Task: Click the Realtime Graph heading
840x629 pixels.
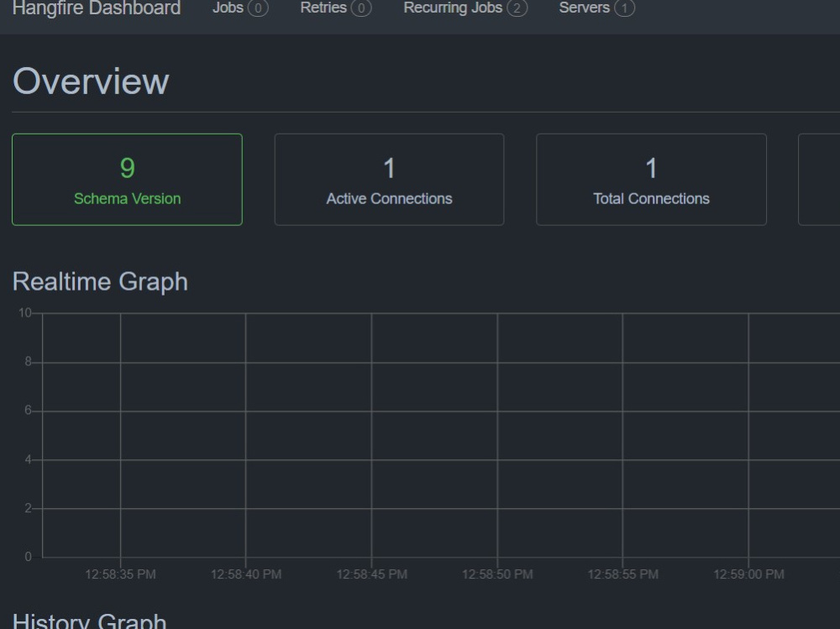Action: coord(100,282)
